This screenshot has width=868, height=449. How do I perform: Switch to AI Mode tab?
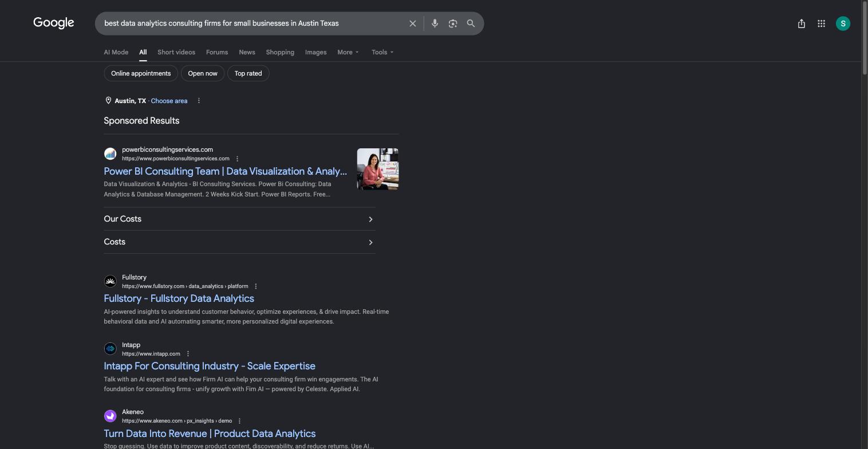[116, 52]
